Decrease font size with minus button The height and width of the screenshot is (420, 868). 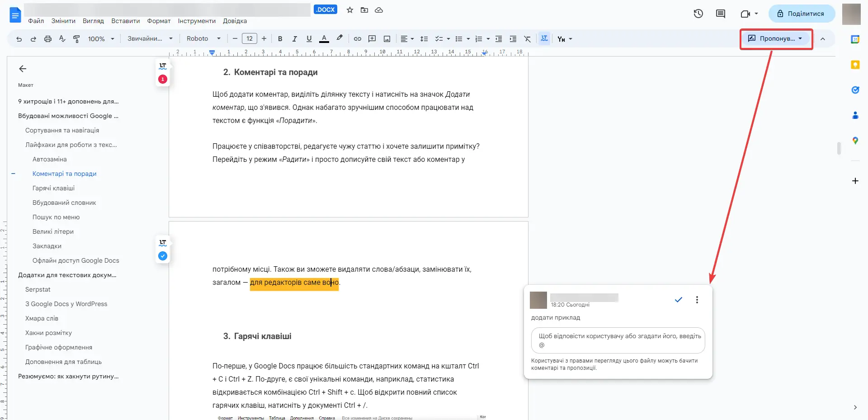[235, 39]
